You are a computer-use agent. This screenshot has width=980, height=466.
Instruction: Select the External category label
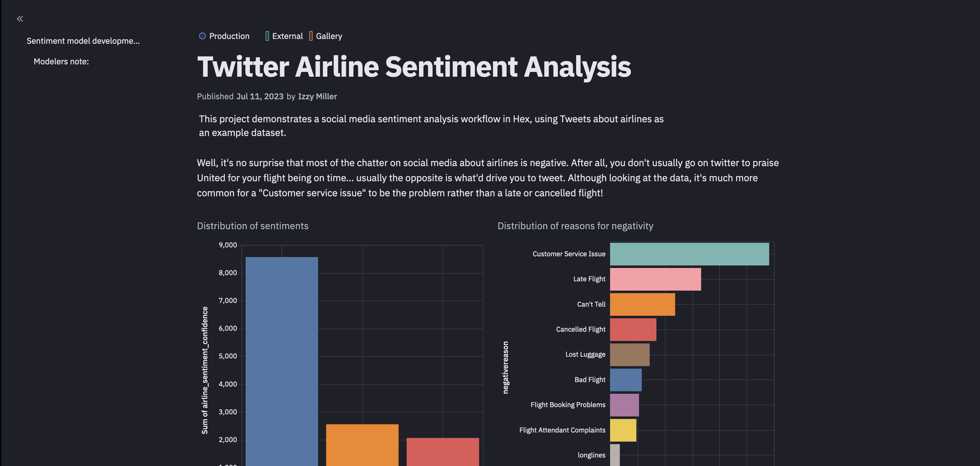(288, 36)
